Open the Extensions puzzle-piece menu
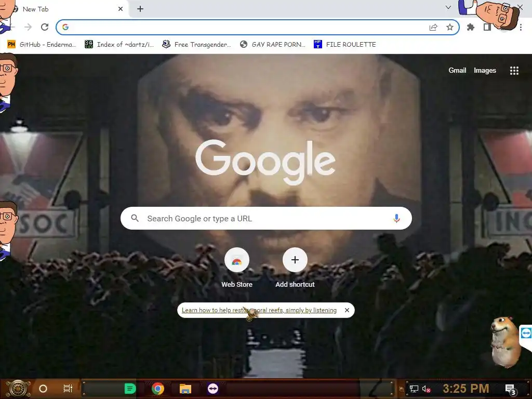The image size is (532, 399). click(x=471, y=27)
